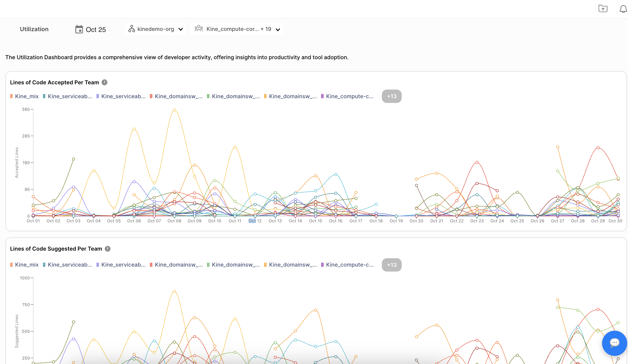Click the export/share icon in the top bar

[x=603, y=9]
